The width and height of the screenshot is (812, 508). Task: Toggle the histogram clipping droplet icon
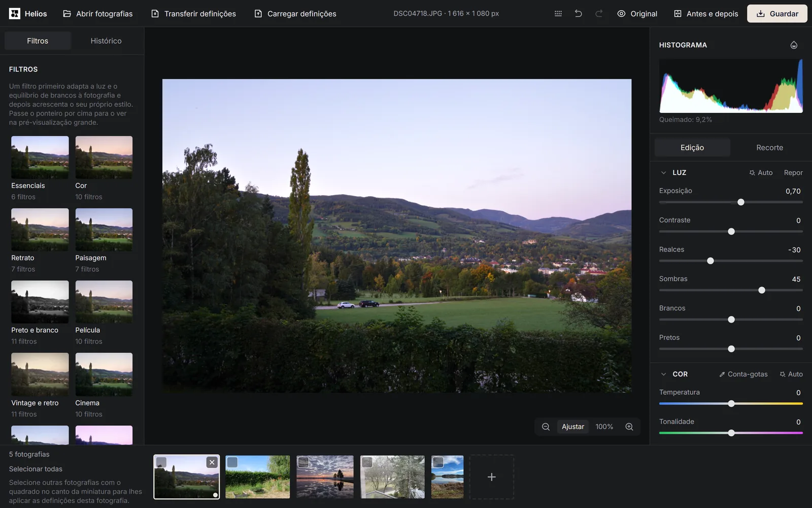click(x=794, y=45)
